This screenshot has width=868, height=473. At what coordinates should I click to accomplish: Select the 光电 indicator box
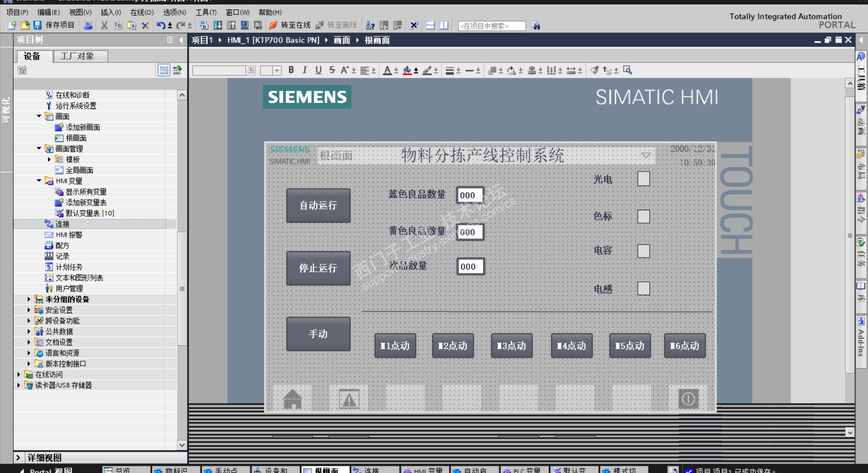click(x=644, y=179)
